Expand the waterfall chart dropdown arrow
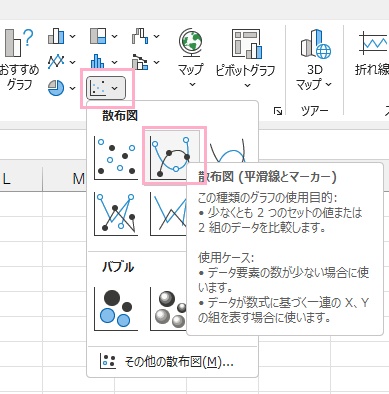Screen dimensions: 389x394 click(x=156, y=36)
